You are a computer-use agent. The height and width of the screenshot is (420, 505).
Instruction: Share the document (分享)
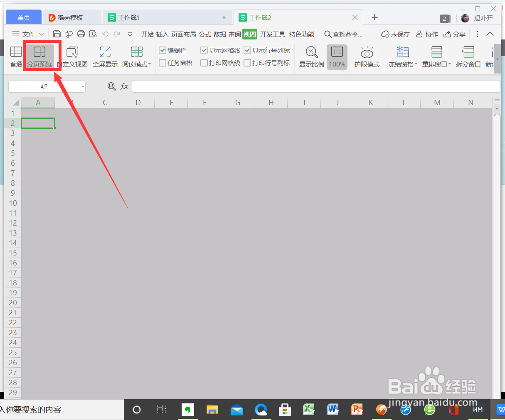[454, 34]
